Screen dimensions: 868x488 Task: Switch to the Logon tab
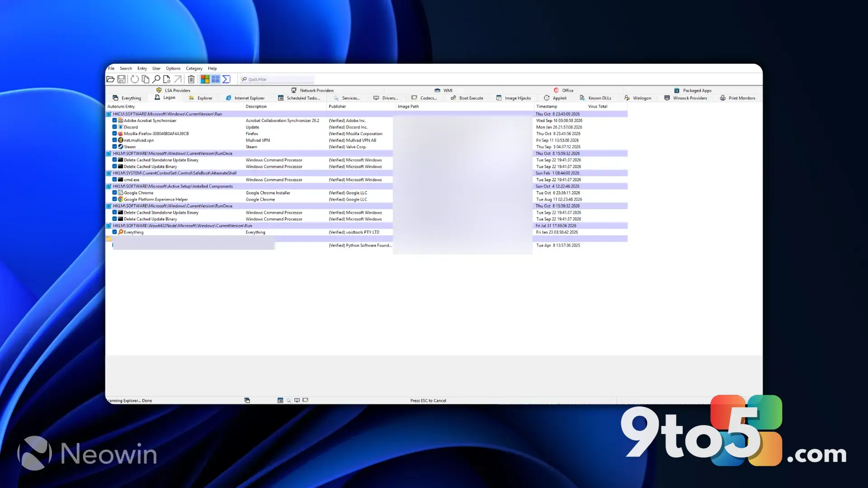click(165, 98)
